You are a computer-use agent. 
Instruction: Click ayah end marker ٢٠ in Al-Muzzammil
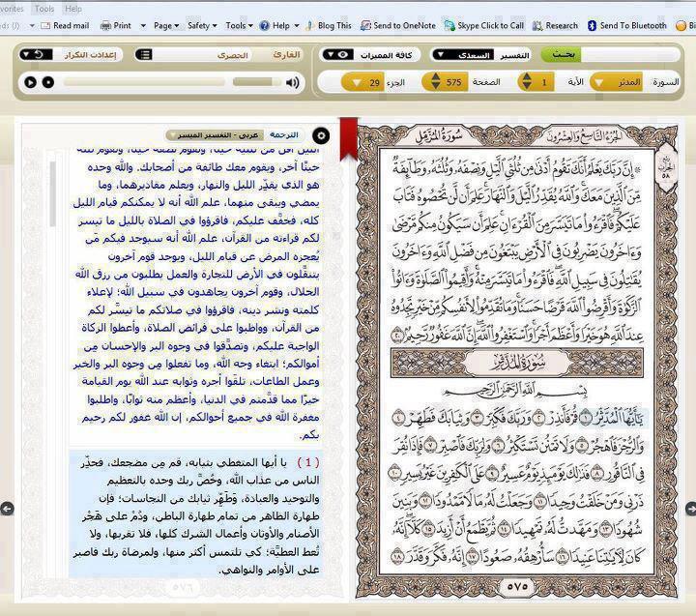[x=397, y=335]
